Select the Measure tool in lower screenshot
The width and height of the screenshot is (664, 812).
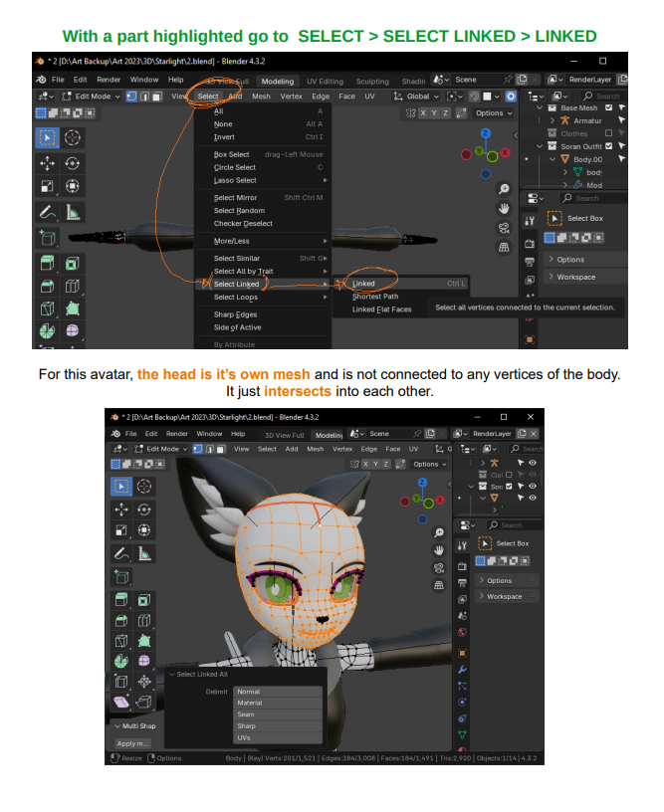(144, 554)
